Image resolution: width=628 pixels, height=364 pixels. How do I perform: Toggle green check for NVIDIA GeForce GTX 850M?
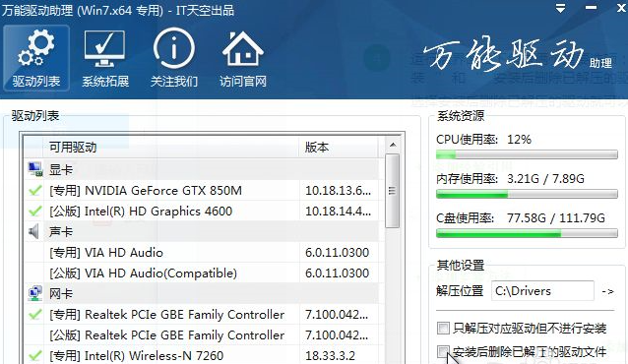coord(35,190)
